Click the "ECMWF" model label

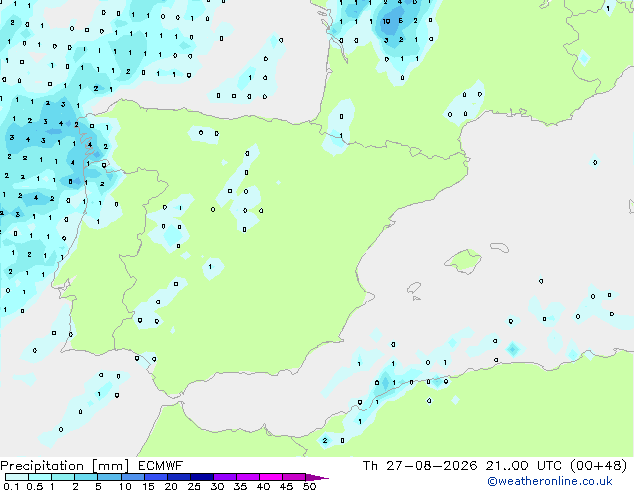coord(161,466)
